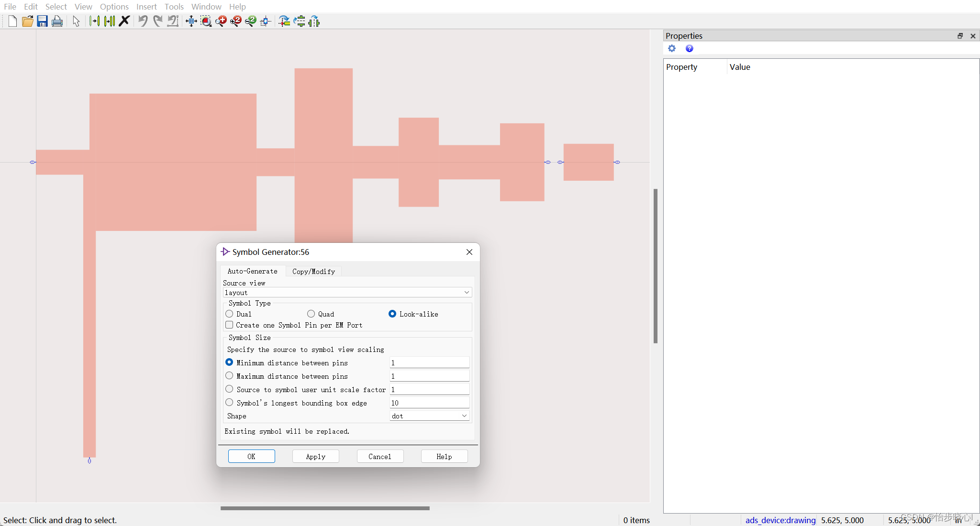Viewport: 980px width, 526px height.
Task: Switch to the Copy/Modify tab
Action: click(x=313, y=271)
